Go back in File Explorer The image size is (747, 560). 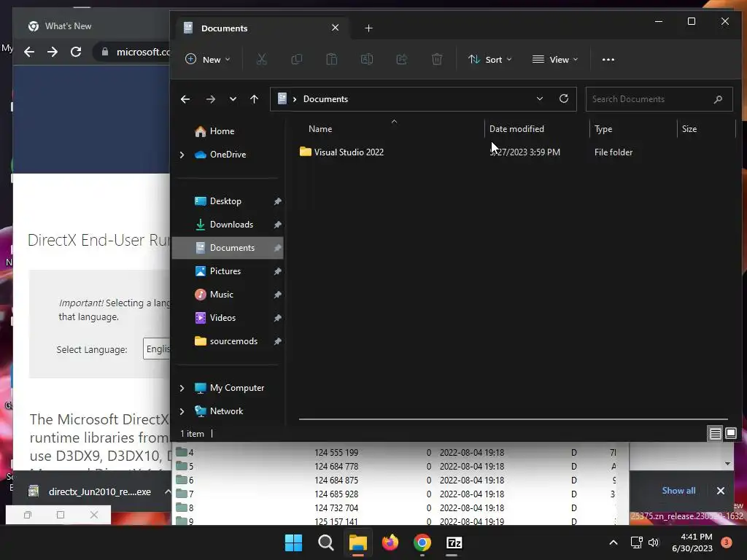[x=185, y=99]
